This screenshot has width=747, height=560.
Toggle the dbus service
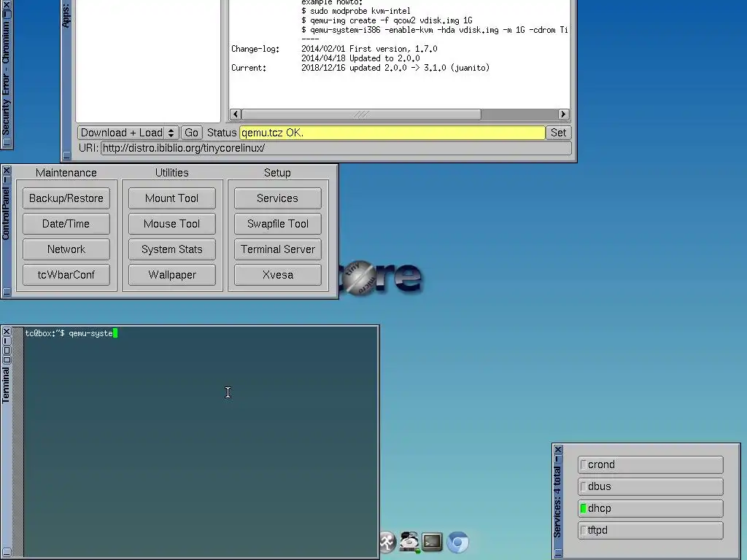pos(650,486)
